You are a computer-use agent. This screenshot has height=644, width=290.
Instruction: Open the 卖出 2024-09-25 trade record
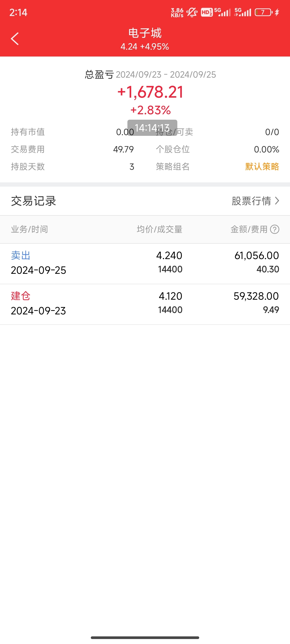point(145,264)
